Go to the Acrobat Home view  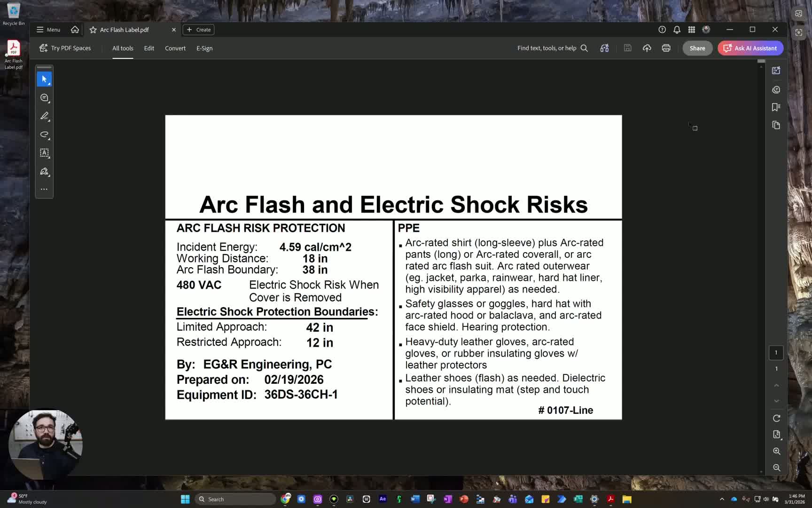[75, 30]
